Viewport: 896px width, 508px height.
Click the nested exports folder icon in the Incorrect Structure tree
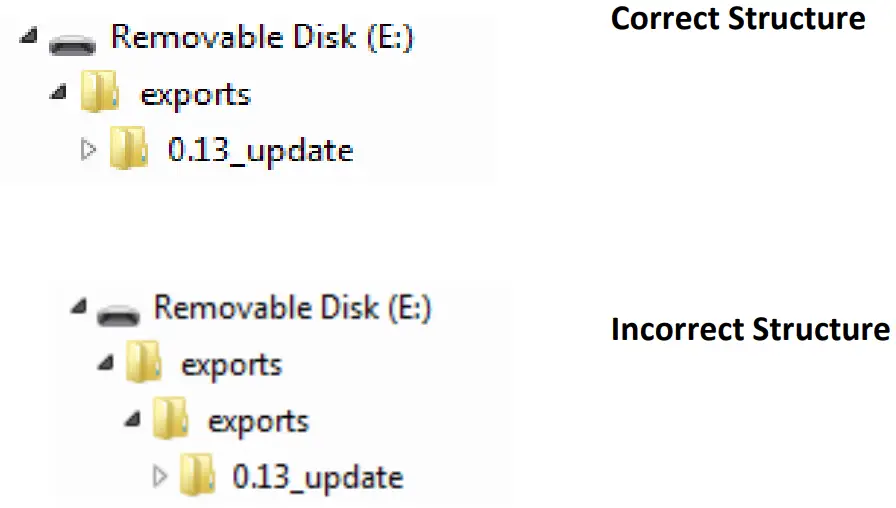click(x=172, y=421)
